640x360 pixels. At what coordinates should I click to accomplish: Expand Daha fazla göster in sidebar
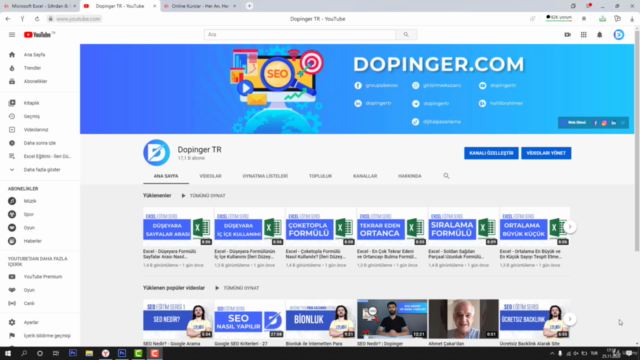coord(42,170)
